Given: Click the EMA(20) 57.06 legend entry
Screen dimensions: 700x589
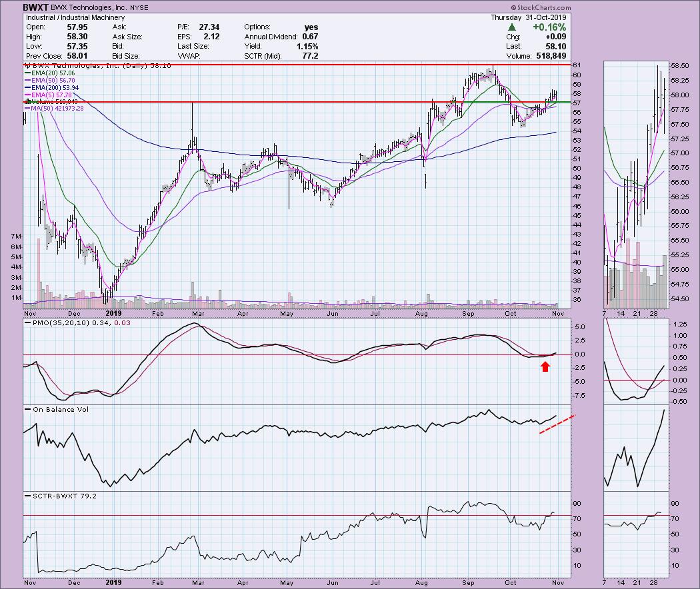Looking at the screenshot, I should (x=50, y=73).
